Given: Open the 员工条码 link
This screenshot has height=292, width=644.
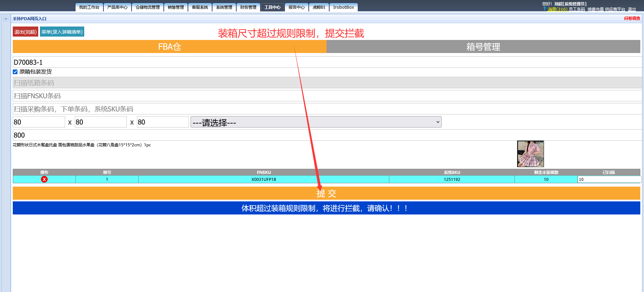Looking at the screenshot, I should coord(577,9).
